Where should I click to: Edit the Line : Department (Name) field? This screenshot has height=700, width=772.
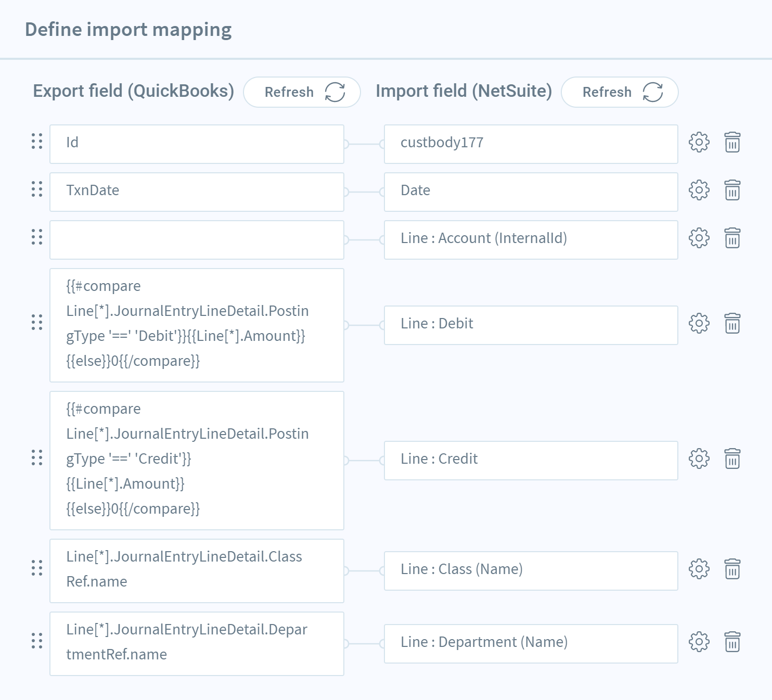531,644
